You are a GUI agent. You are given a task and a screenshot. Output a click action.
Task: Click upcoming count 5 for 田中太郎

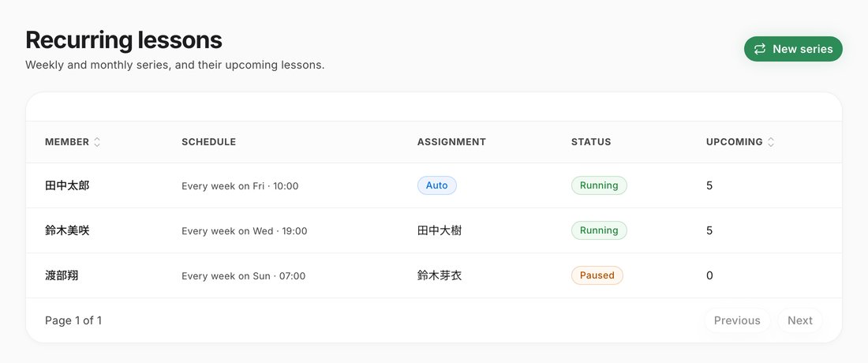point(709,185)
